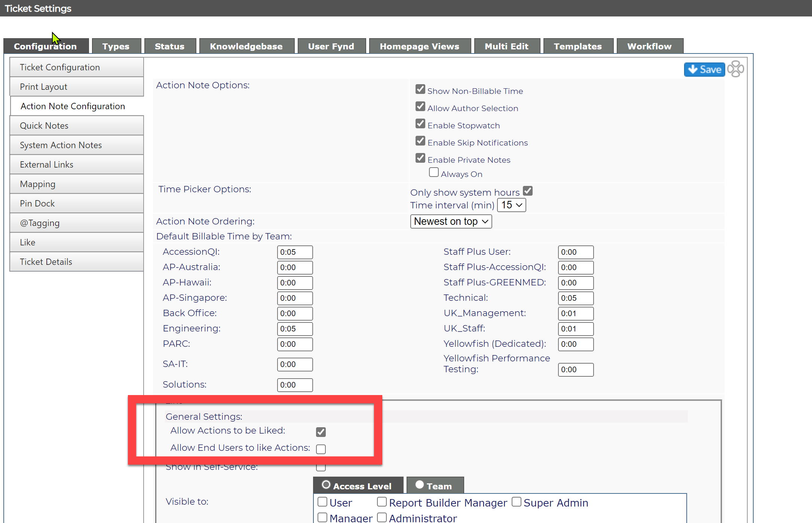
Task: Check Allow End Users to like Actions
Action: [321, 449]
